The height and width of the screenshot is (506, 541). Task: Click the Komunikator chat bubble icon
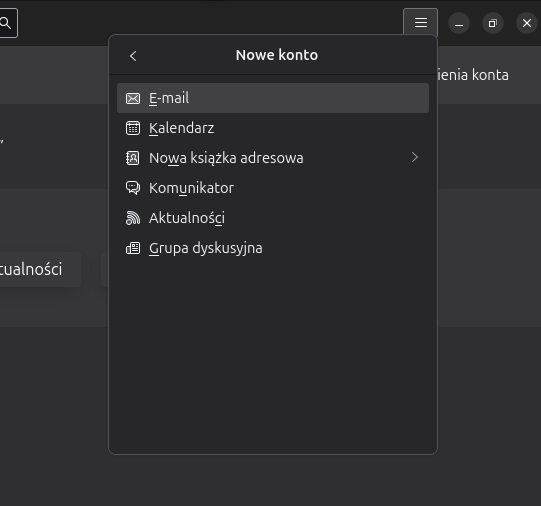point(133,188)
